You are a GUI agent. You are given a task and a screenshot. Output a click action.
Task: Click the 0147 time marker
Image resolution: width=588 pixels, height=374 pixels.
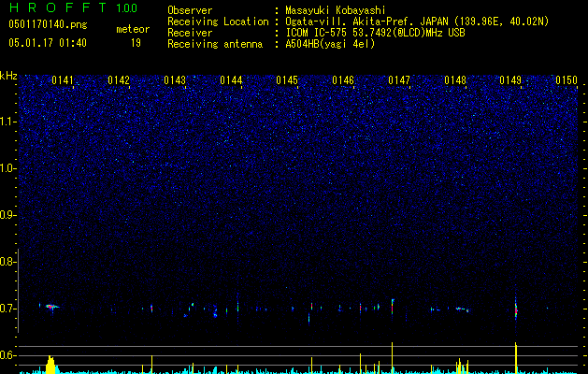click(399, 80)
